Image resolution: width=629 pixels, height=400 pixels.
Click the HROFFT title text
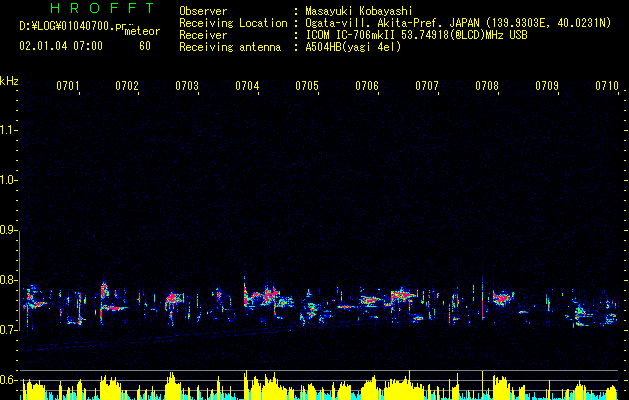103,8
